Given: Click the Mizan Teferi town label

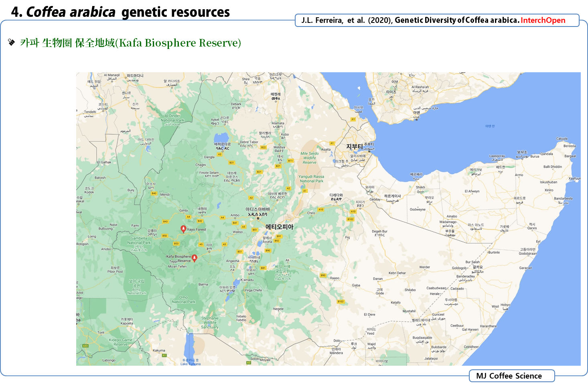Looking at the screenshot, I should [177, 267].
